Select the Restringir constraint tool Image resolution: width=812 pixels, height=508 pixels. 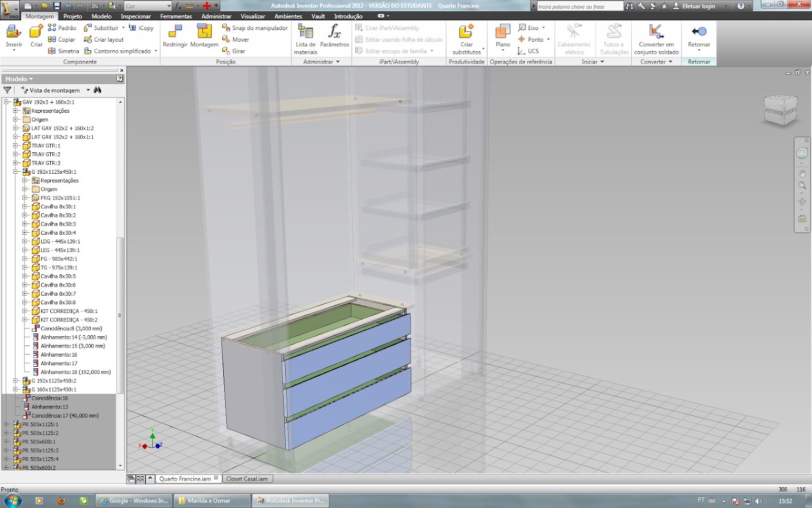(175, 36)
